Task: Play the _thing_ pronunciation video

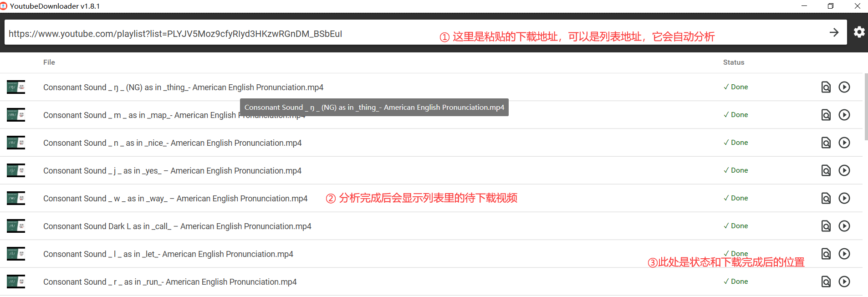Action: click(844, 87)
